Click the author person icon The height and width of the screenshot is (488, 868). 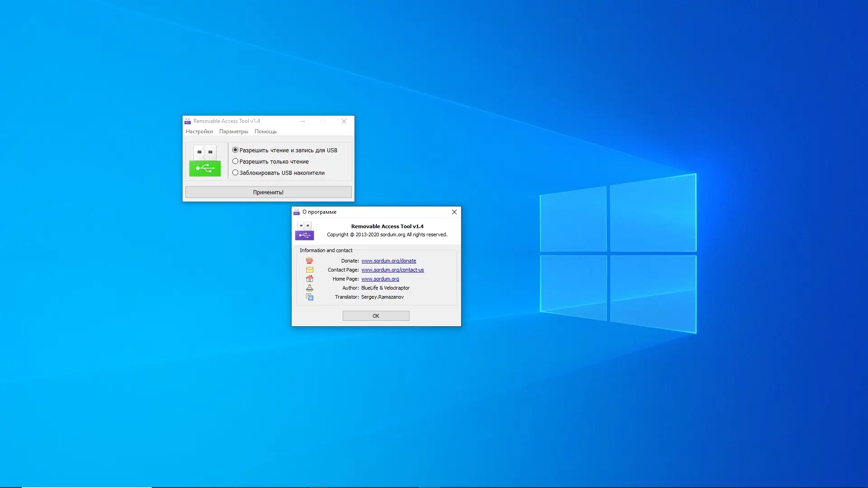309,288
